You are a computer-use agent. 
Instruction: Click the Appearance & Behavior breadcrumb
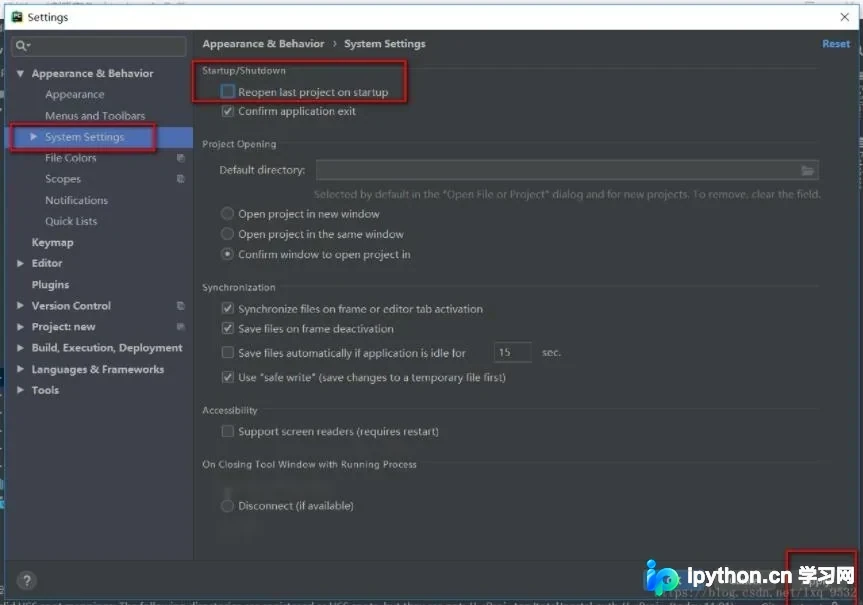[263, 43]
